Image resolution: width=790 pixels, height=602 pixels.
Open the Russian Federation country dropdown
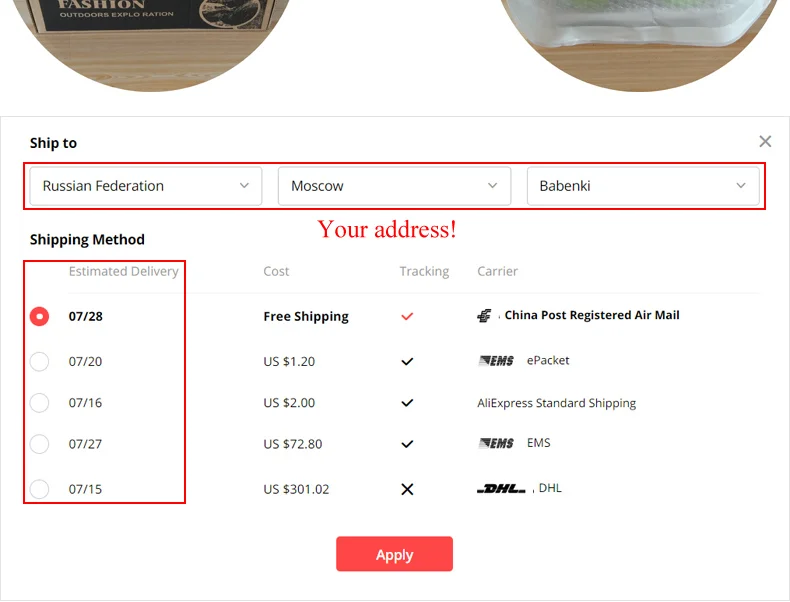pos(146,186)
